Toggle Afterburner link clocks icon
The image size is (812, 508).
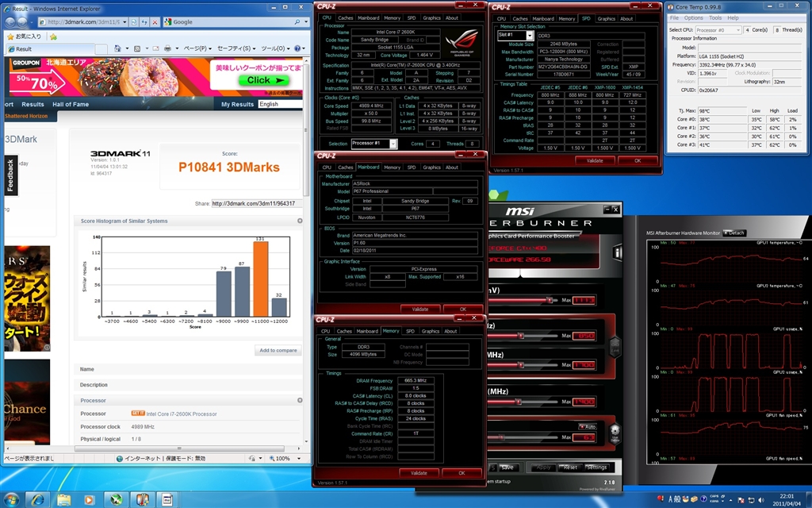point(615,346)
